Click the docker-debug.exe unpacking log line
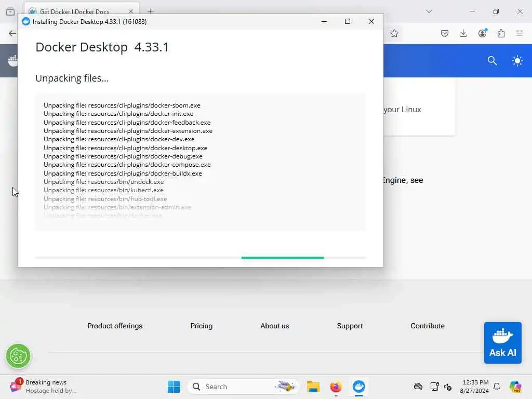This screenshot has height=399, width=532. click(x=123, y=156)
